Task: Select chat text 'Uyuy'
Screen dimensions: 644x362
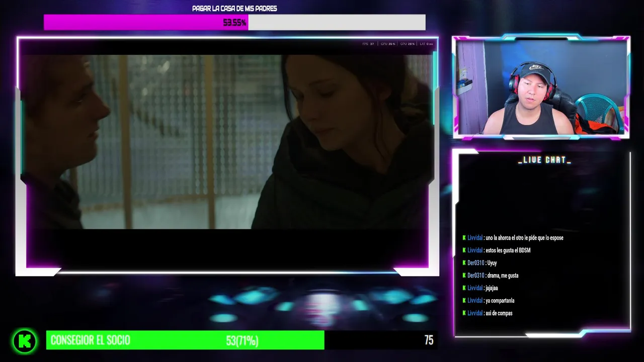Action: 492,263
